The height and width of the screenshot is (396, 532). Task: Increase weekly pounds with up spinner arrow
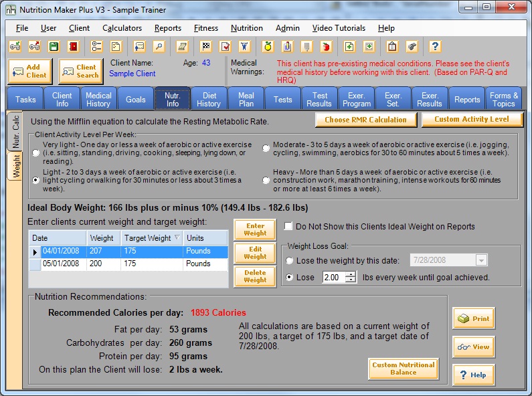coord(351,274)
